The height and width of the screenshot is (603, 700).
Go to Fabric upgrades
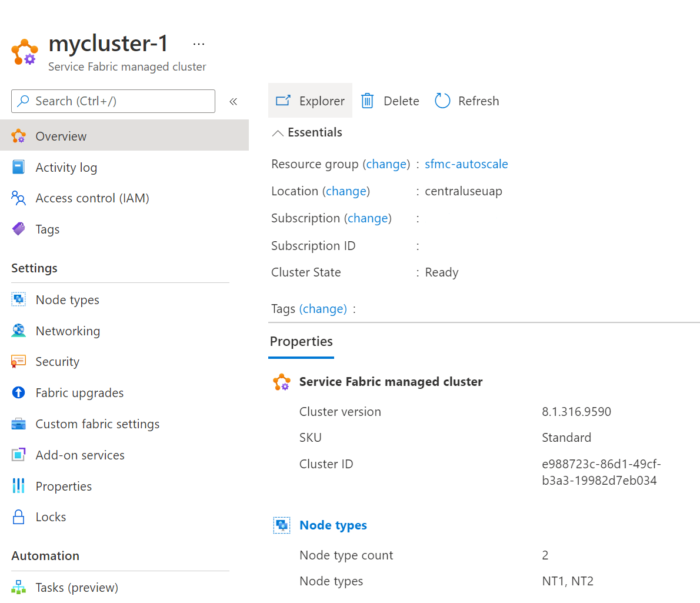[79, 393]
